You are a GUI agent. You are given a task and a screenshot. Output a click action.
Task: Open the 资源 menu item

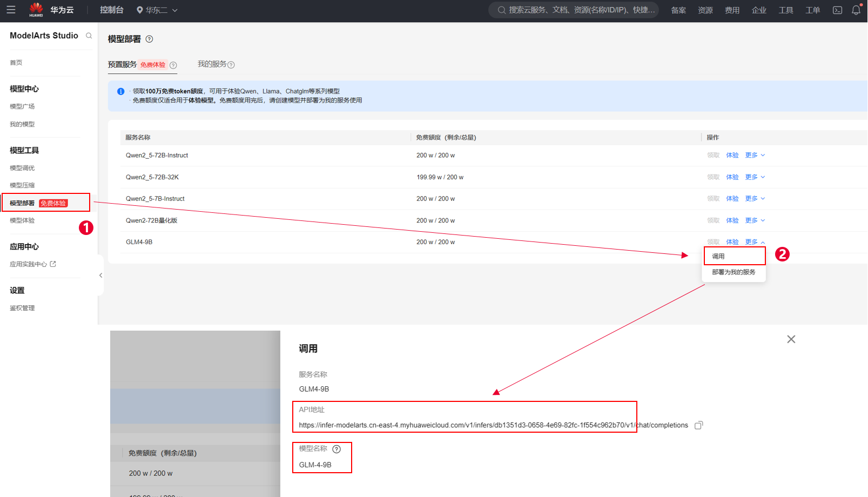click(x=705, y=10)
